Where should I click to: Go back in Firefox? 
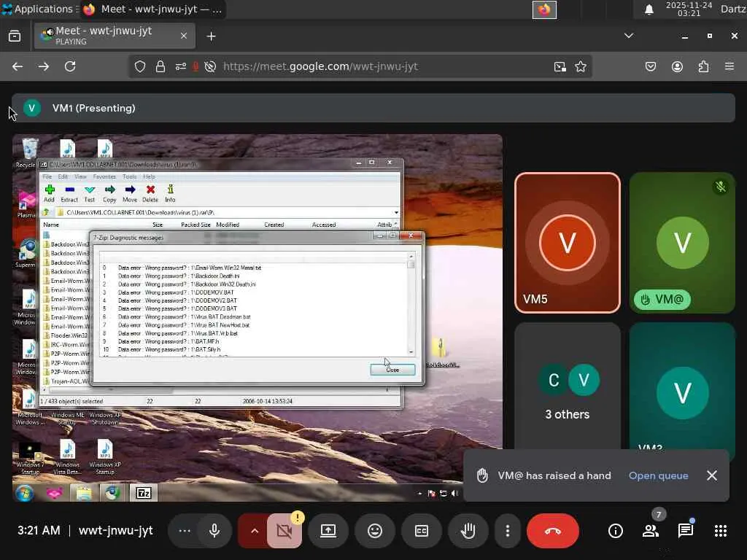pyautogui.click(x=18, y=66)
